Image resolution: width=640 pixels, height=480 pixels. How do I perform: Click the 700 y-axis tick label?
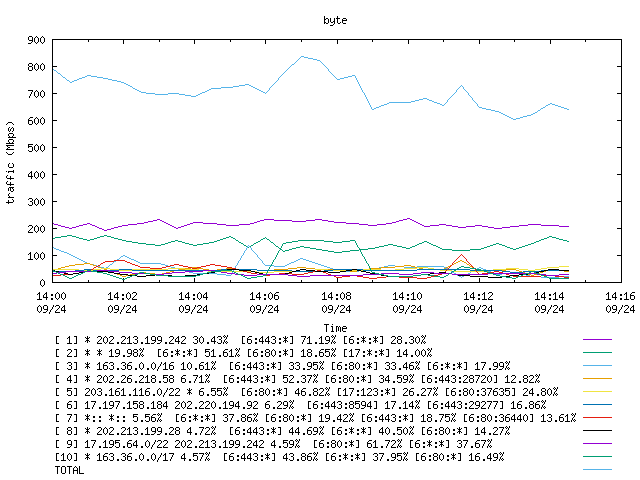click(x=36, y=94)
